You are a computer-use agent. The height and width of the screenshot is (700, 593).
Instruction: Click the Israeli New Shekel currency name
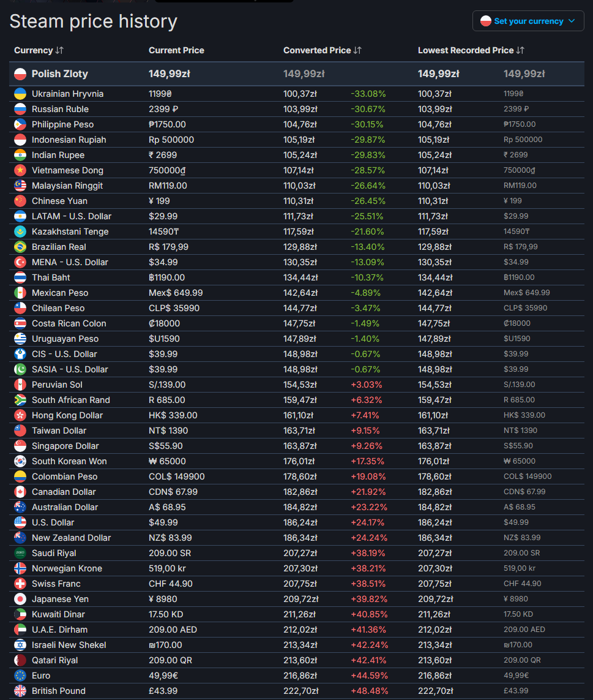[69, 645]
